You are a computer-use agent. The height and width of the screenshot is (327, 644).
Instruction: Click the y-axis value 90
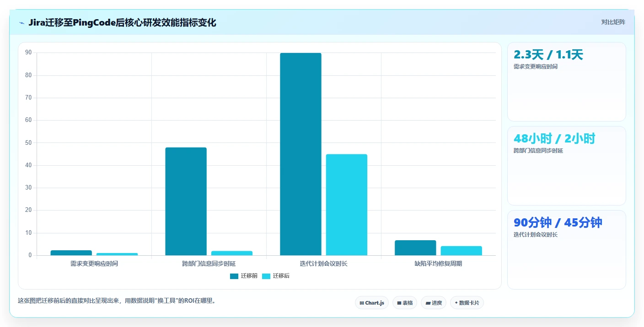coord(28,53)
